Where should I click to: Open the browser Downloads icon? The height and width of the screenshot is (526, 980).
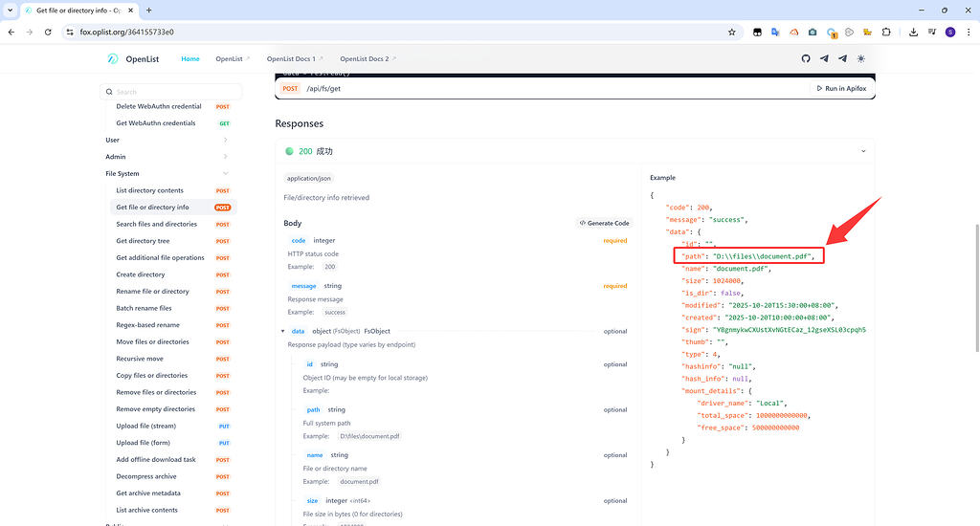[x=913, y=32]
